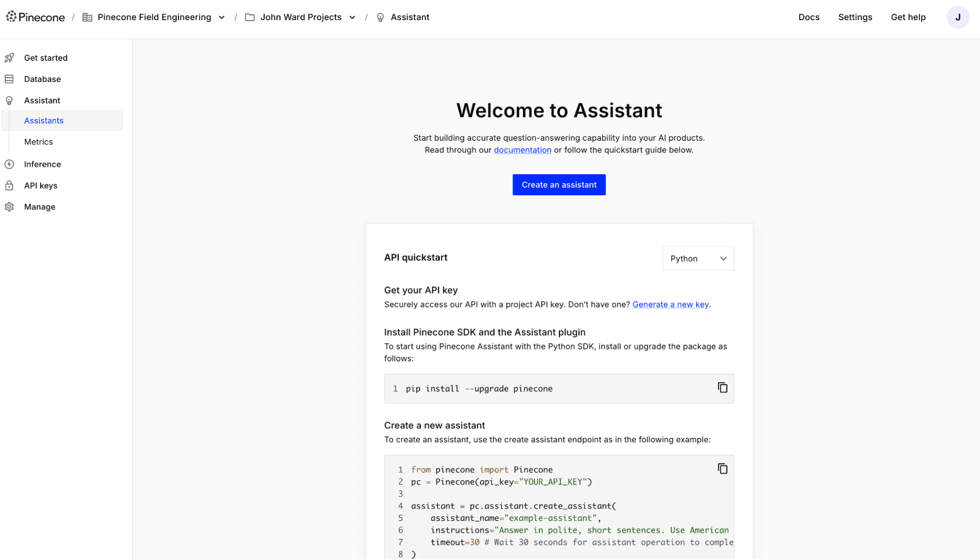Viewport: 980px width, 560px height.
Task: Expand the John Ward Projects dropdown
Action: click(x=352, y=17)
